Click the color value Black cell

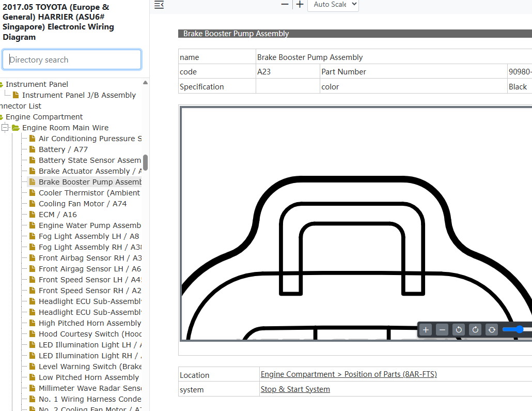click(520, 87)
